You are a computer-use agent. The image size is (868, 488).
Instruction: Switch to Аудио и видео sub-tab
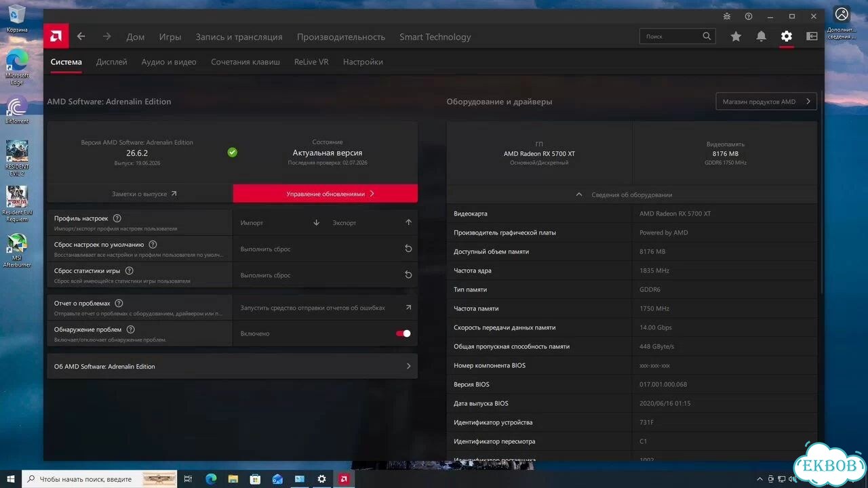169,62
